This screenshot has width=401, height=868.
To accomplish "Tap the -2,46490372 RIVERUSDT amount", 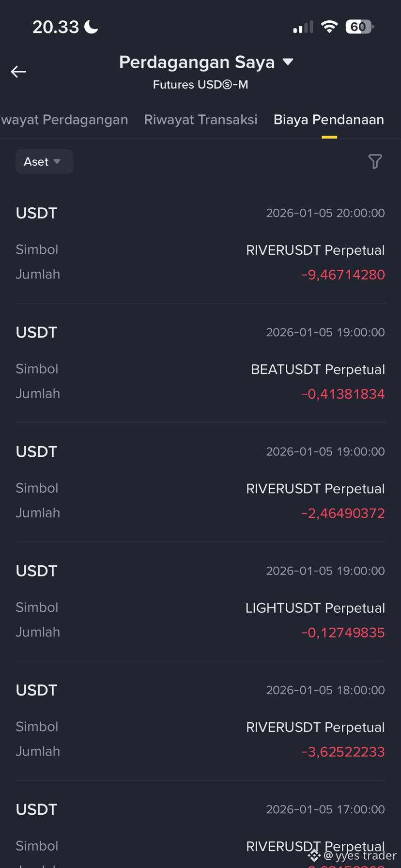I will click(x=343, y=513).
